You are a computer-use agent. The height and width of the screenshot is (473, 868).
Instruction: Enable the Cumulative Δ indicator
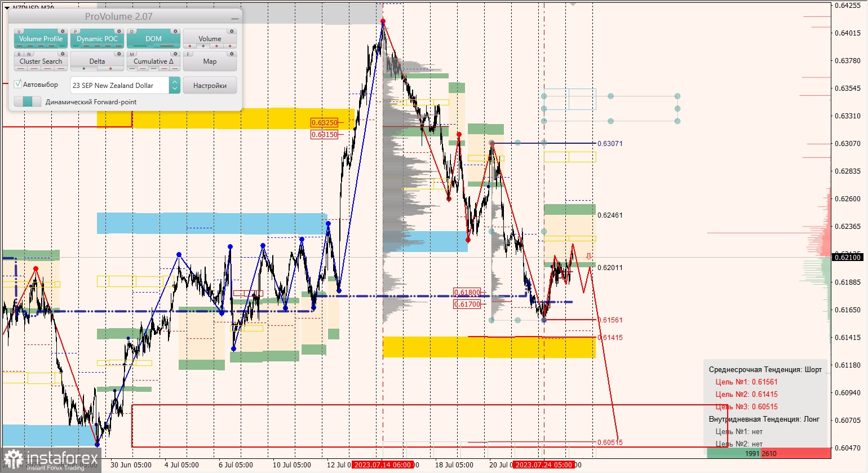153,61
